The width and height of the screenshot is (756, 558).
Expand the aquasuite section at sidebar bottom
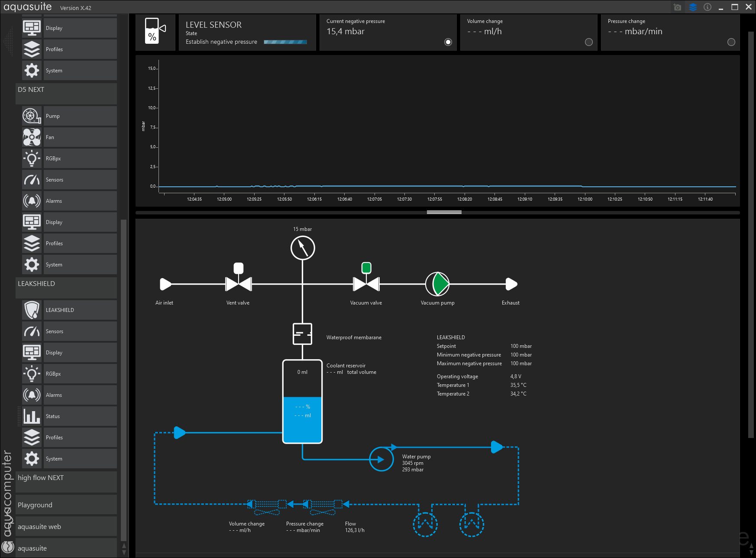(66, 548)
